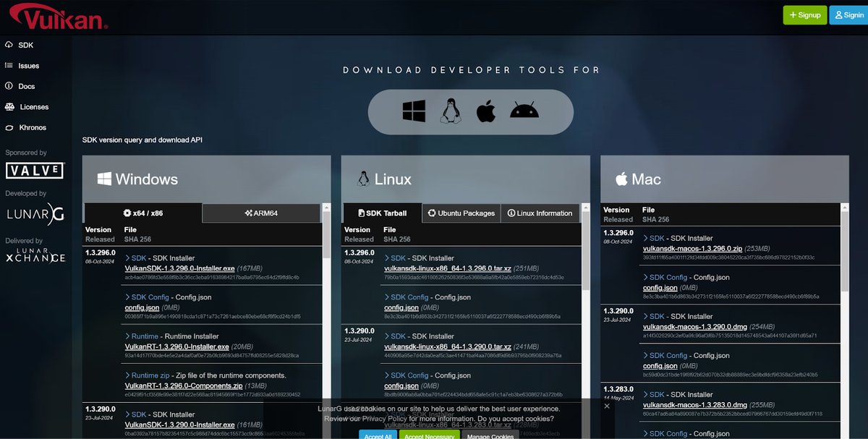Open SDK version query and download API link
The width and height of the screenshot is (868, 439).
coord(142,140)
